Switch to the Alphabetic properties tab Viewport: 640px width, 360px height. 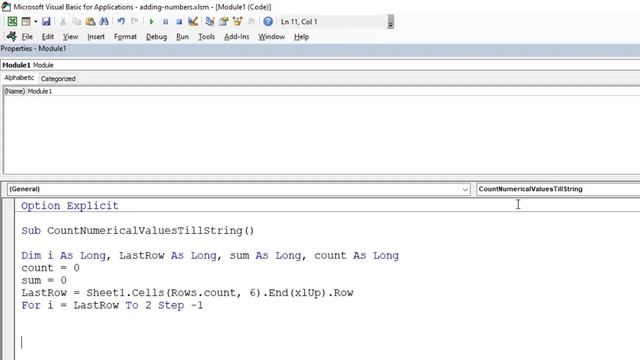coord(19,78)
